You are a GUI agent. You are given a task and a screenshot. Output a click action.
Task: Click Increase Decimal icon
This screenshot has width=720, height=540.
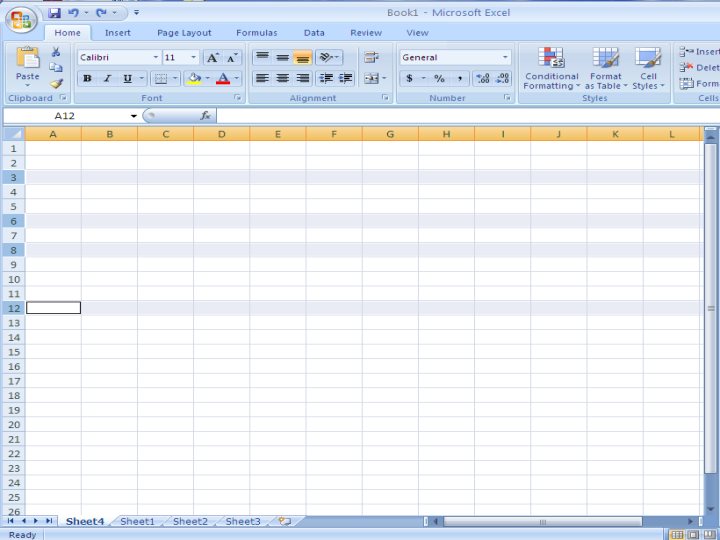[x=483, y=79]
